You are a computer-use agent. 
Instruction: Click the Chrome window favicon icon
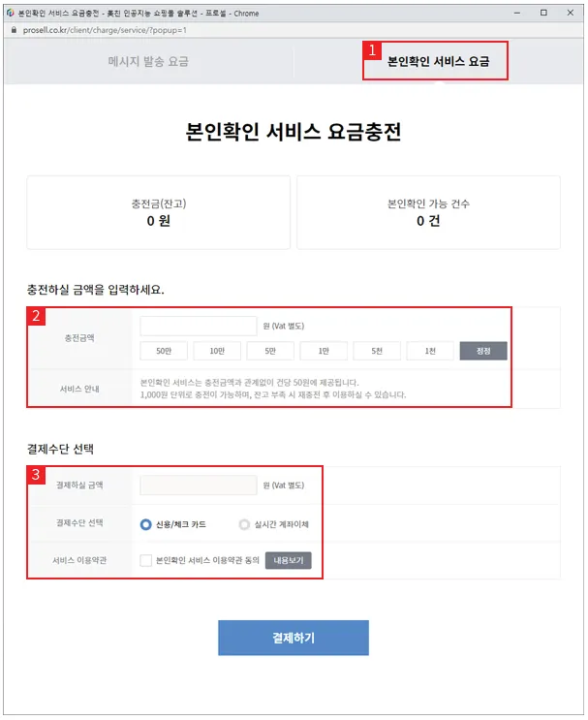click(x=10, y=12)
